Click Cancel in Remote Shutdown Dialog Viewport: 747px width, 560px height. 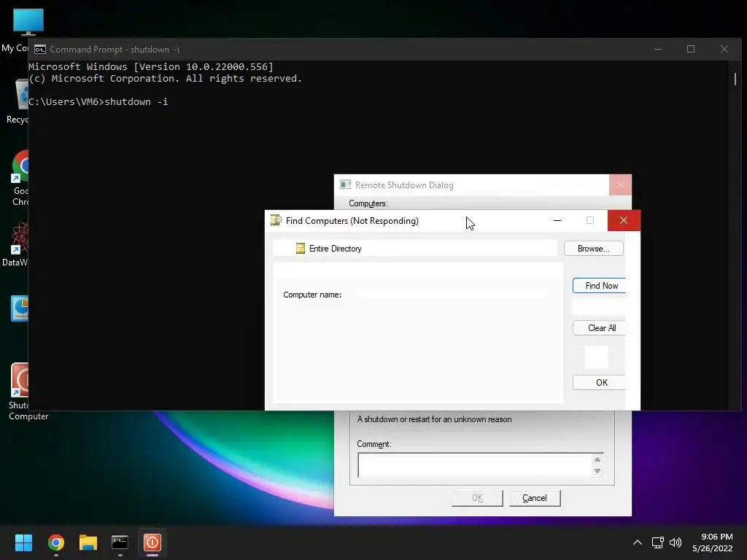[x=535, y=498]
